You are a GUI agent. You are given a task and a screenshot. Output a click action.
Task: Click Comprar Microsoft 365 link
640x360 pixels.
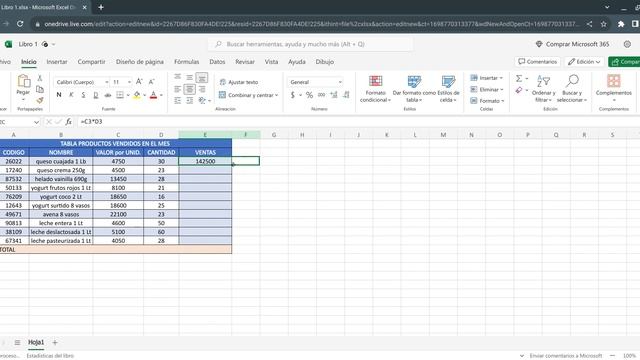pyautogui.click(x=572, y=44)
